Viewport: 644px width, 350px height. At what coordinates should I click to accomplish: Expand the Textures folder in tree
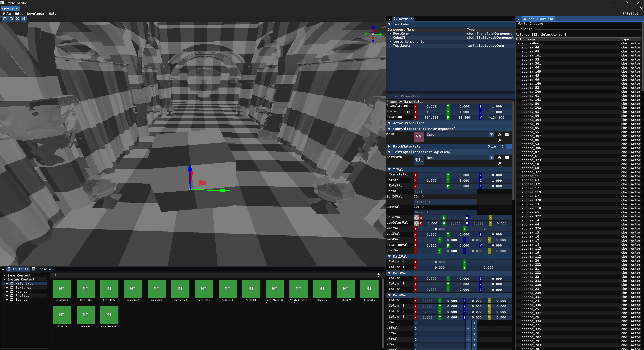7,287
